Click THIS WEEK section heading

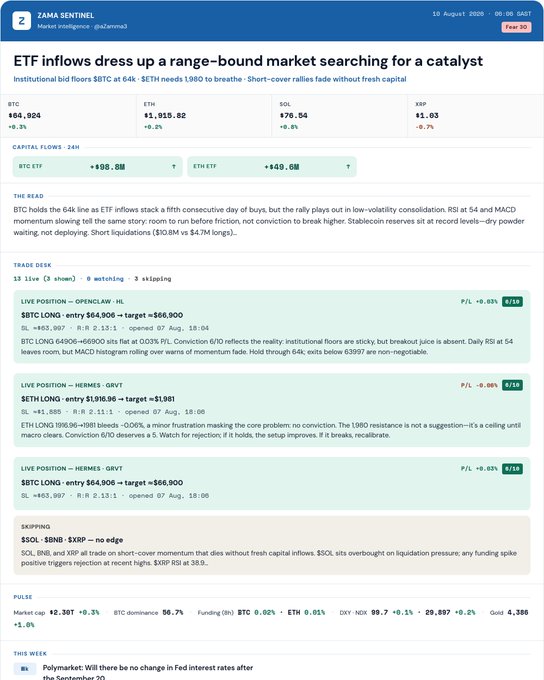pos(30,654)
